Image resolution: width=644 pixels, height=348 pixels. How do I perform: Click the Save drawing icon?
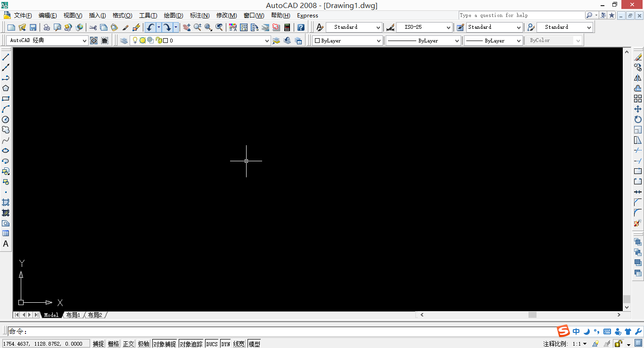coord(33,27)
